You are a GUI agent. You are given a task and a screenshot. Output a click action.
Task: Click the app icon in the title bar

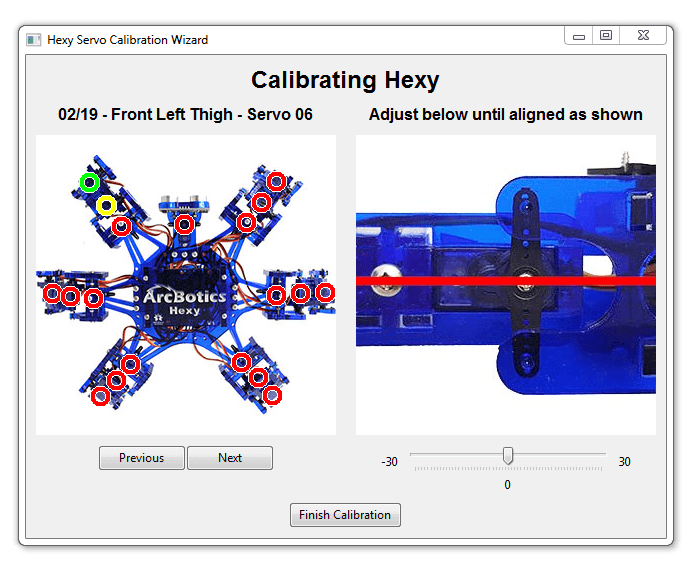(x=34, y=40)
